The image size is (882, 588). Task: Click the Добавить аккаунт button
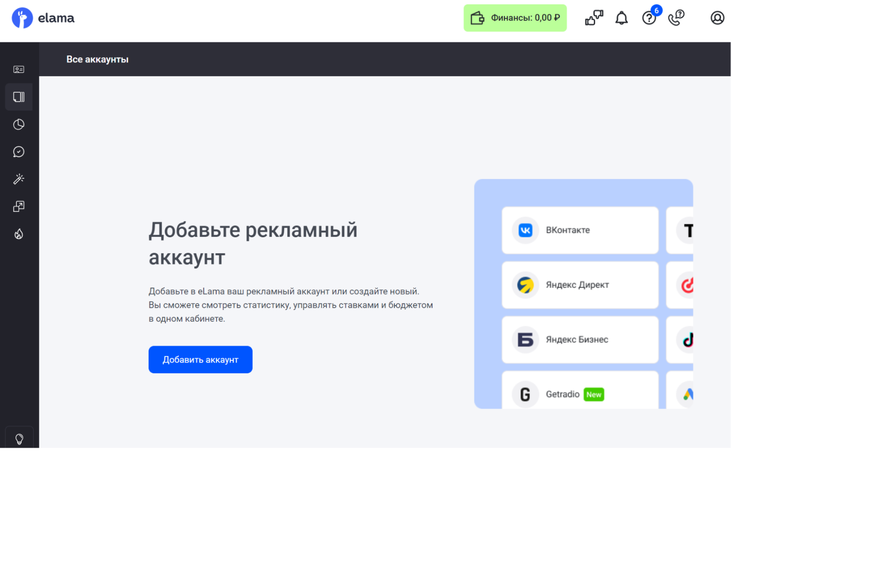click(x=200, y=360)
